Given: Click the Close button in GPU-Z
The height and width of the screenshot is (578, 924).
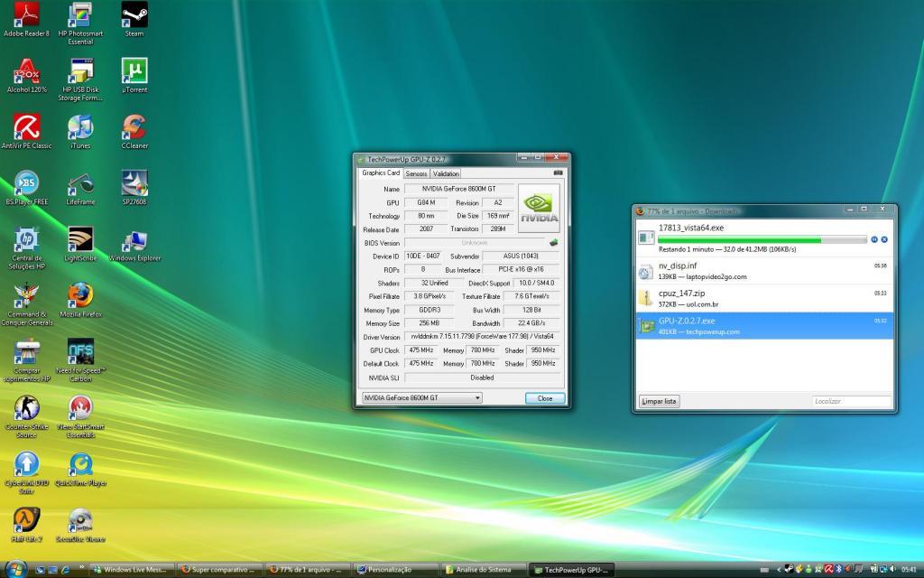Looking at the screenshot, I should click(x=545, y=398).
